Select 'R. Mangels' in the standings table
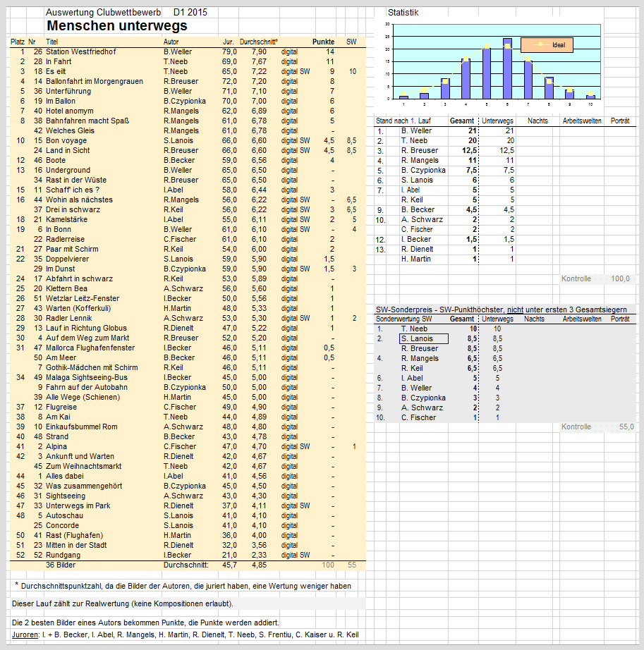 coord(420,161)
